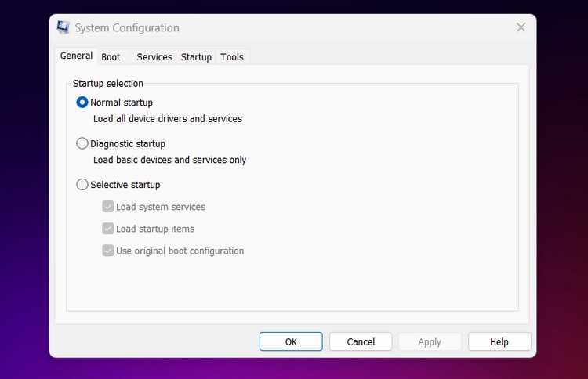Toggle Use original boot configuration checkbox
Viewport: 588px width, 379px height.
coord(108,251)
